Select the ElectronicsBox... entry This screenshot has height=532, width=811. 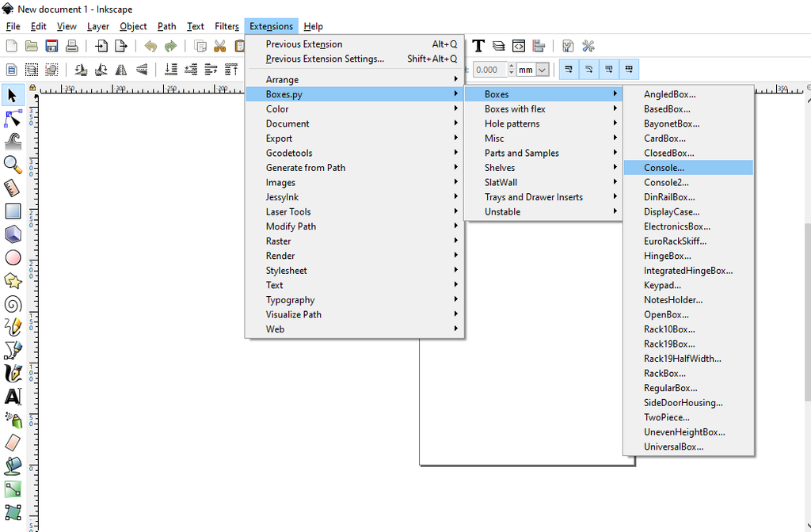(x=688, y=226)
